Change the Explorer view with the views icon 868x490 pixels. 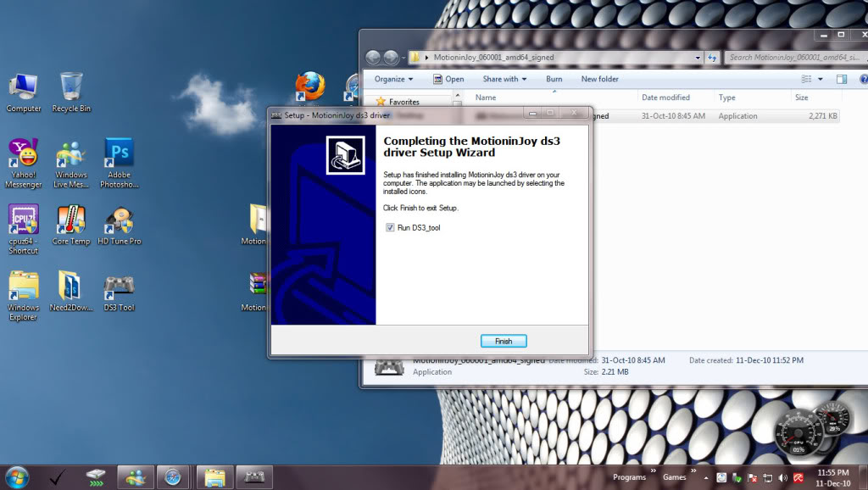point(807,79)
